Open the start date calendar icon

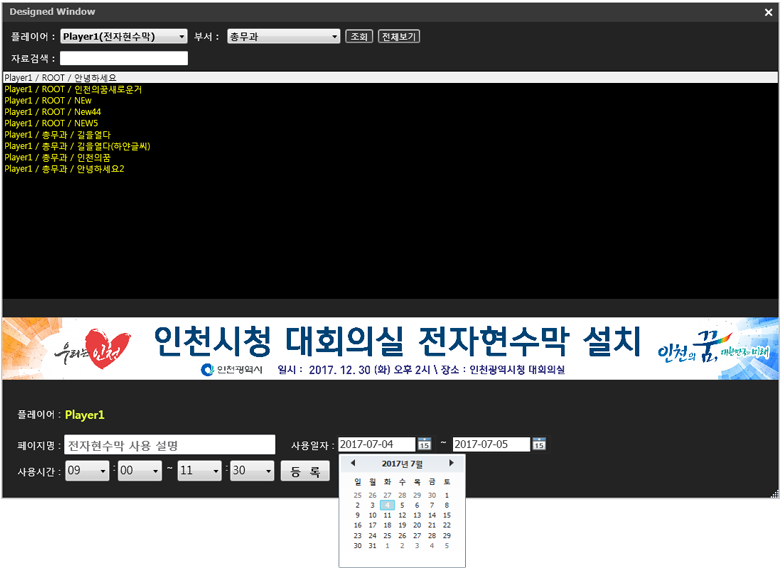424,444
